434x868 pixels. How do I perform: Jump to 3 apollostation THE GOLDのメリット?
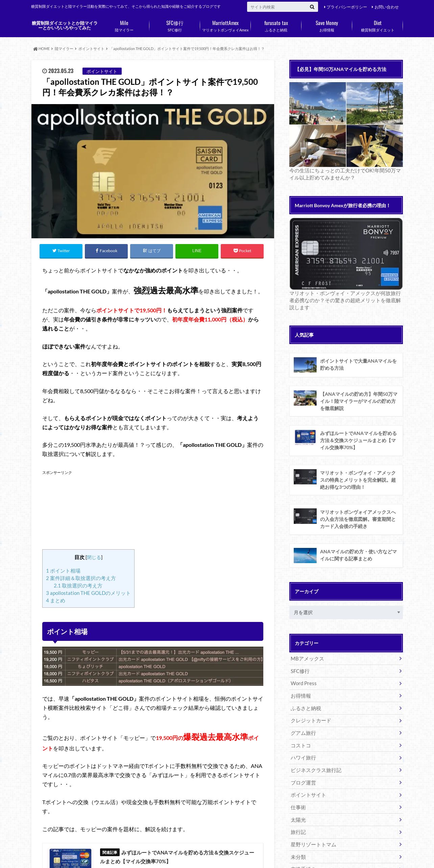(x=88, y=593)
